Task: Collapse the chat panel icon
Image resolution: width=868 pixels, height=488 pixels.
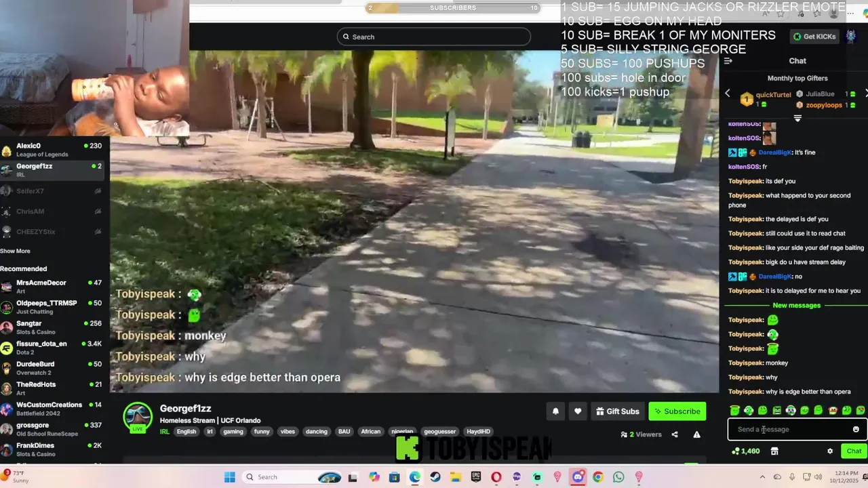Action: tap(728, 61)
